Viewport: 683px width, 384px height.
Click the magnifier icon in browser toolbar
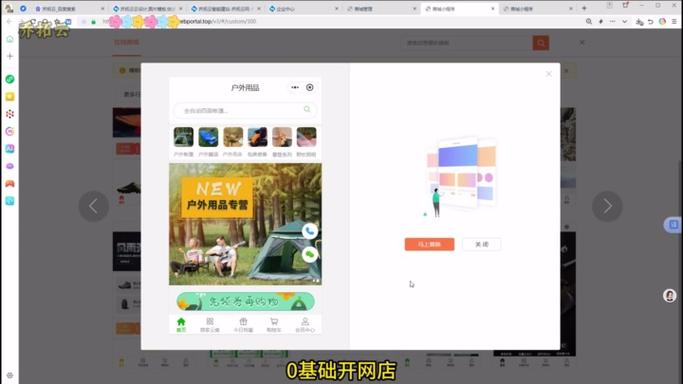click(589, 21)
